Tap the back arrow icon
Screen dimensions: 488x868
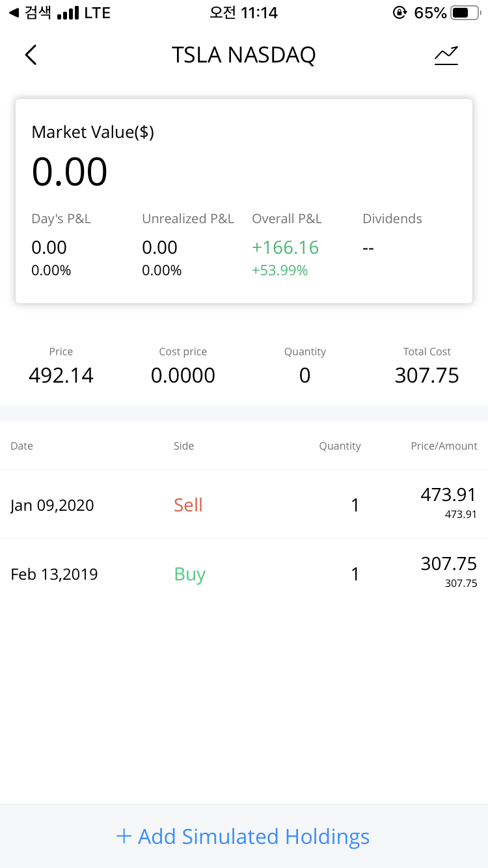31,55
